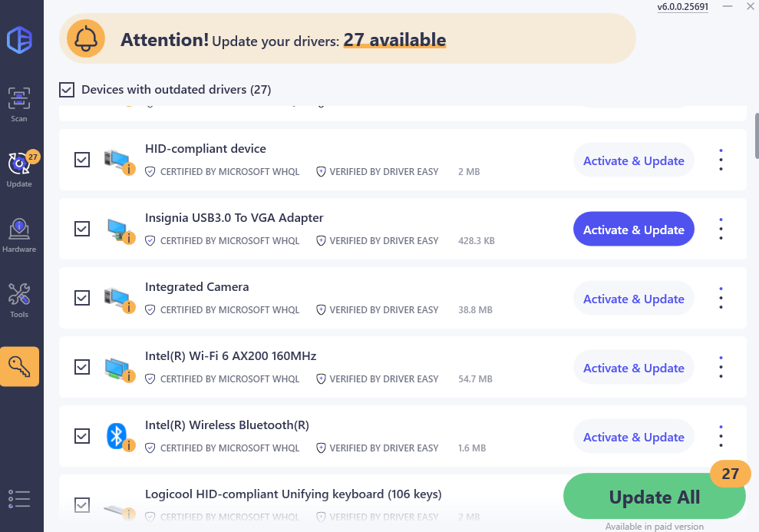
Task: Click the Bluetooth device icon
Action: coord(116,436)
